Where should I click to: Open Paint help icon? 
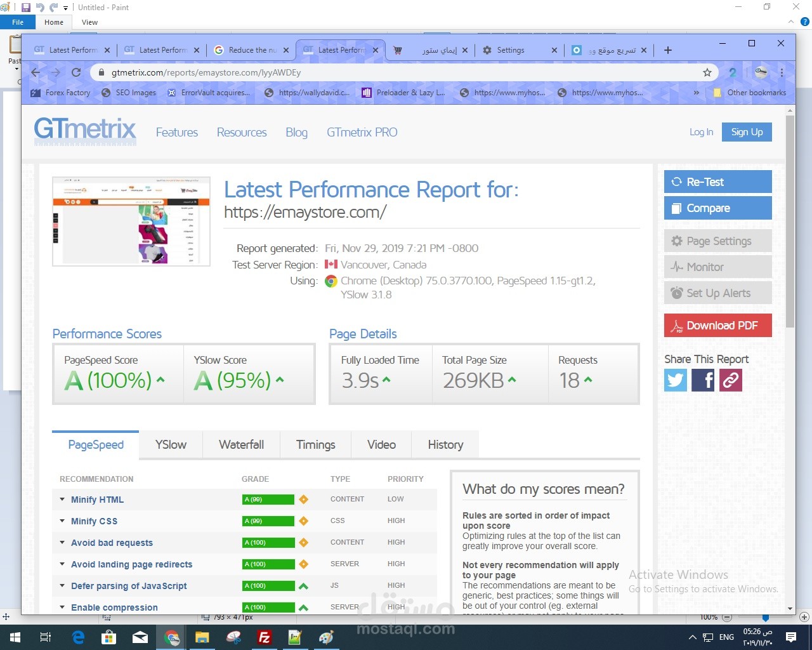[x=804, y=22]
